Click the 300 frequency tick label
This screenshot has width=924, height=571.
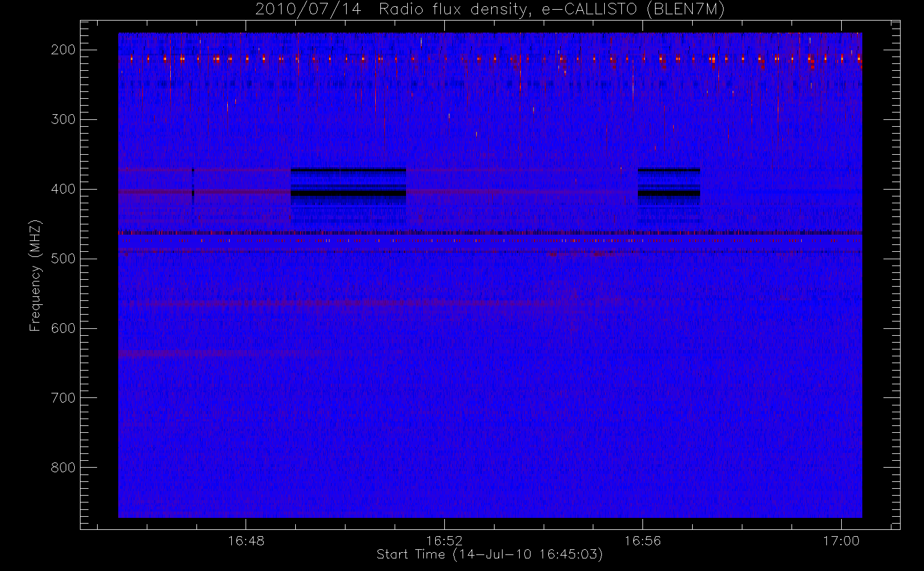63,119
